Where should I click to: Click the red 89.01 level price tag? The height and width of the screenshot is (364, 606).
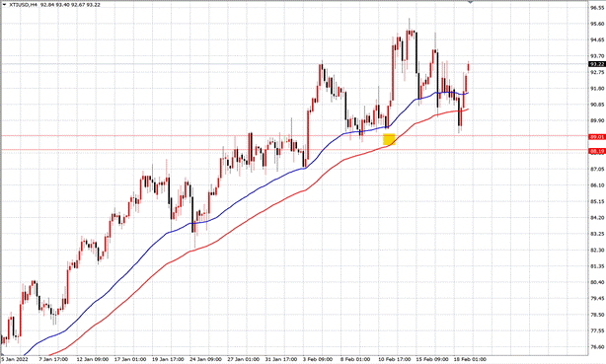point(597,137)
